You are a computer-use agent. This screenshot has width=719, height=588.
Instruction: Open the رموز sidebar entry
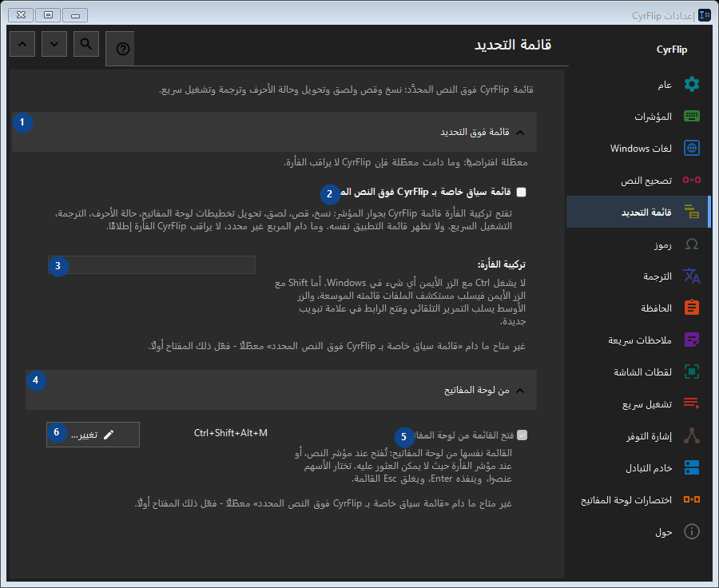tap(638, 244)
